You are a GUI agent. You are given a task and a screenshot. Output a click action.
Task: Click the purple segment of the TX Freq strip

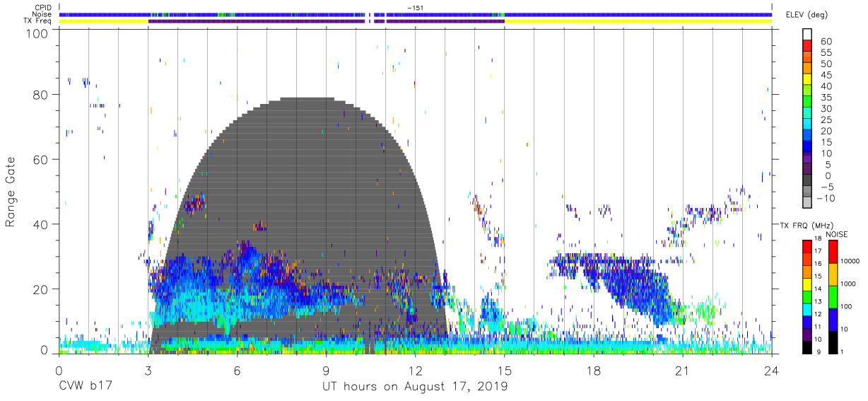click(x=325, y=21)
